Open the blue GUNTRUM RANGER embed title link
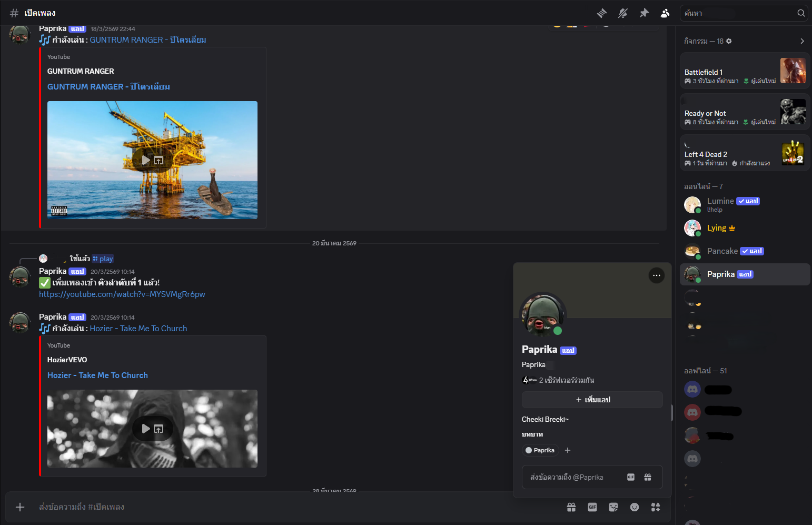The image size is (812, 525). click(x=108, y=86)
